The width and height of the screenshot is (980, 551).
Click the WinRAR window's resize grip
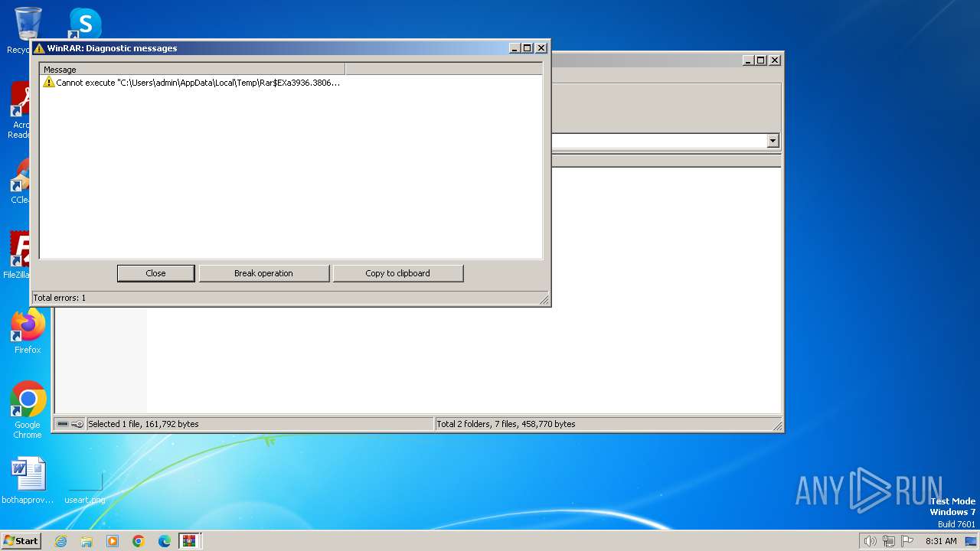click(x=777, y=425)
